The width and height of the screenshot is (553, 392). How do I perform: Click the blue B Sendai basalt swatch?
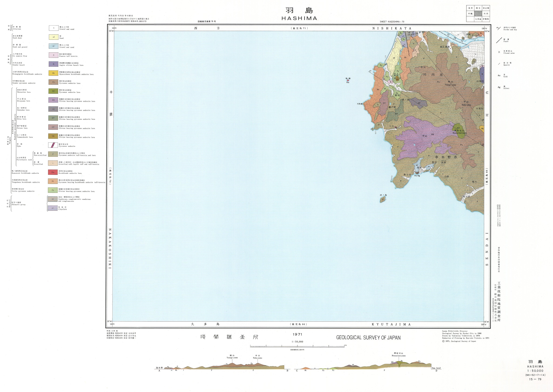click(x=53, y=64)
